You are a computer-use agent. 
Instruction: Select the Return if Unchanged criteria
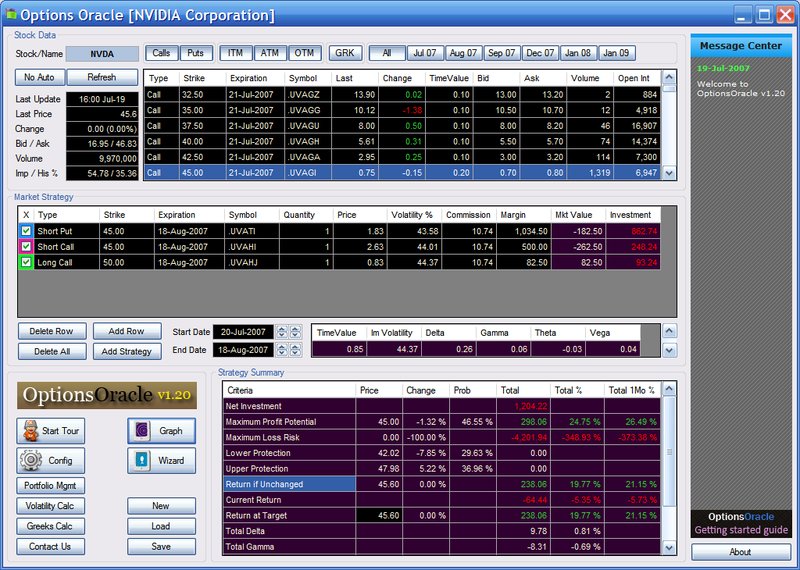click(x=289, y=484)
